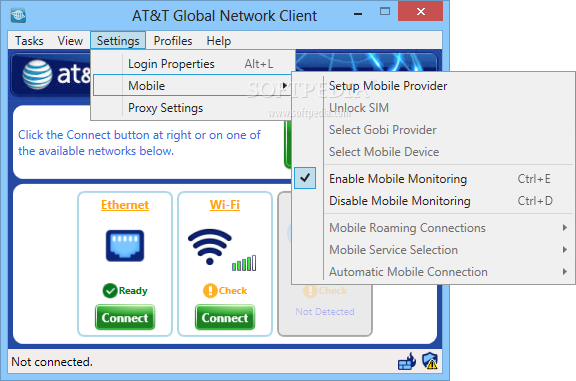Toggle the Enable Mobile Monitoring checkmark

(x=305, y=178)
